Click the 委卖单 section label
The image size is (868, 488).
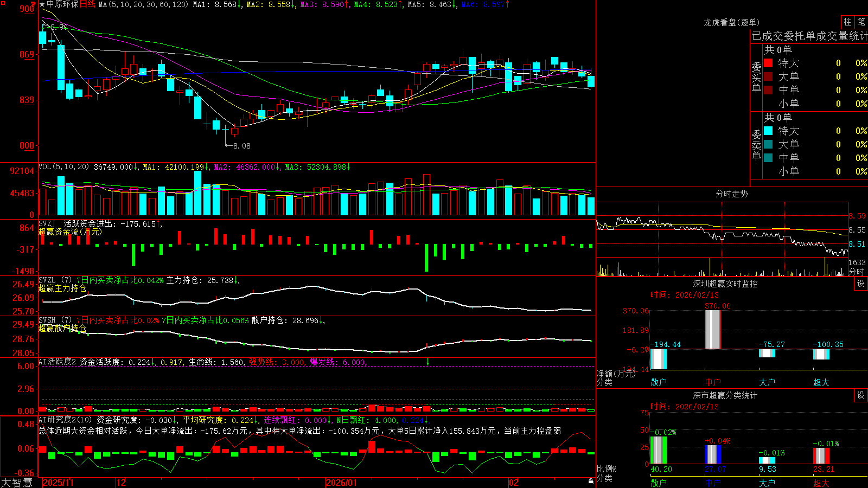click(x=756, y=145)
